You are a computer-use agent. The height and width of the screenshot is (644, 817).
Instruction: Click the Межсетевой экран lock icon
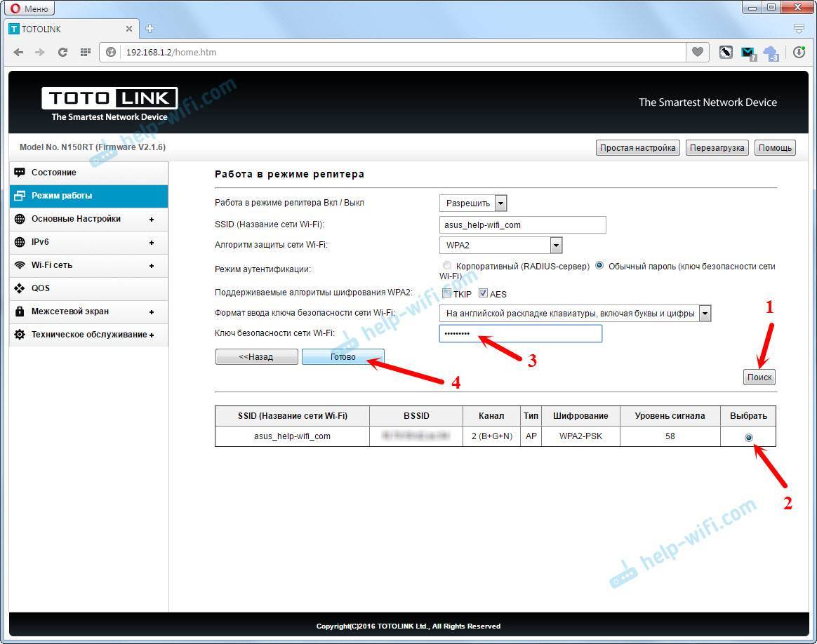[20, 311]
